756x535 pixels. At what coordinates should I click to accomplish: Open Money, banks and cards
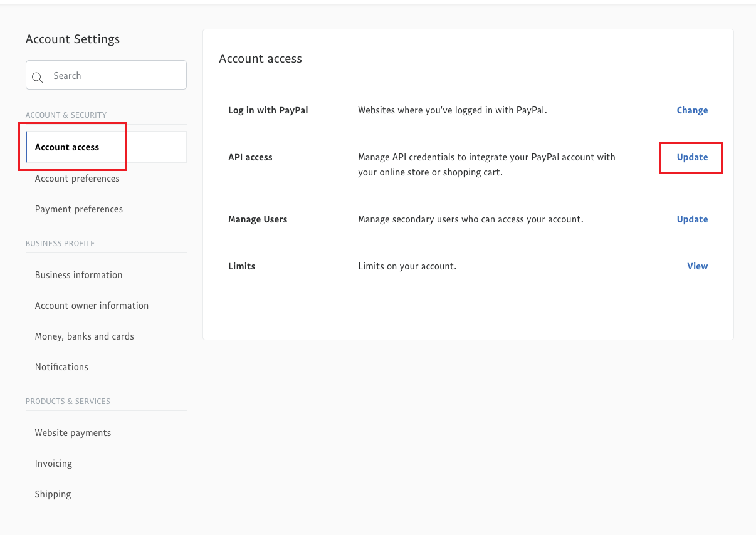(x=85, y=336)
